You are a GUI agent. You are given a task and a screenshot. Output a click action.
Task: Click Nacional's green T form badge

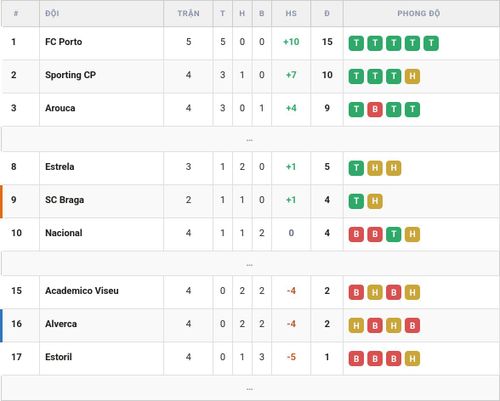[x=394, y=234]
